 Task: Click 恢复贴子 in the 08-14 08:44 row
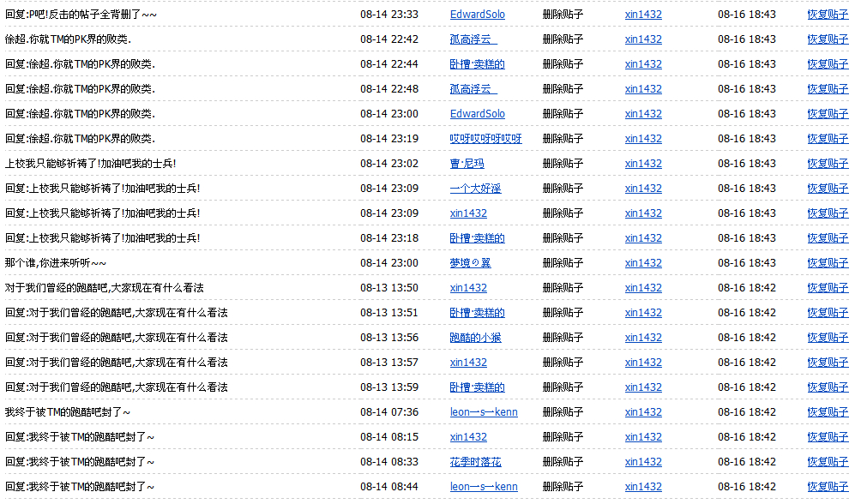(828, 488)
